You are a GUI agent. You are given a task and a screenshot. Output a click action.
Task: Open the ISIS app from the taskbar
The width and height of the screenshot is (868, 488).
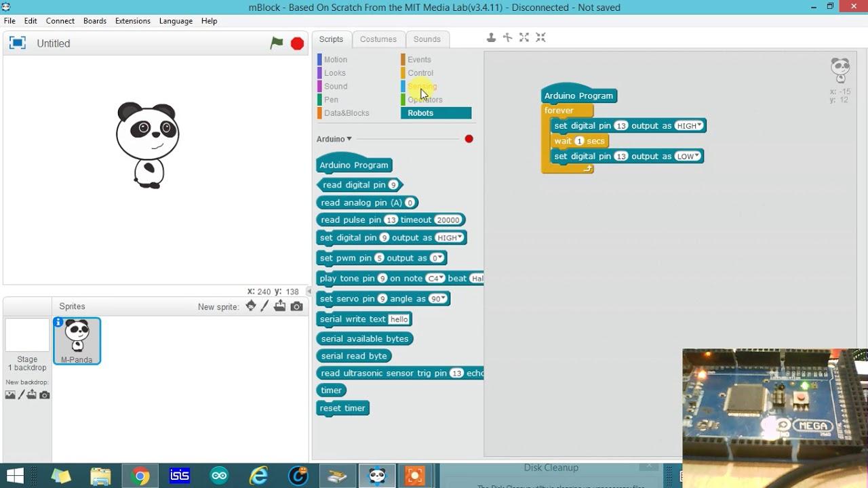point(180,476)
